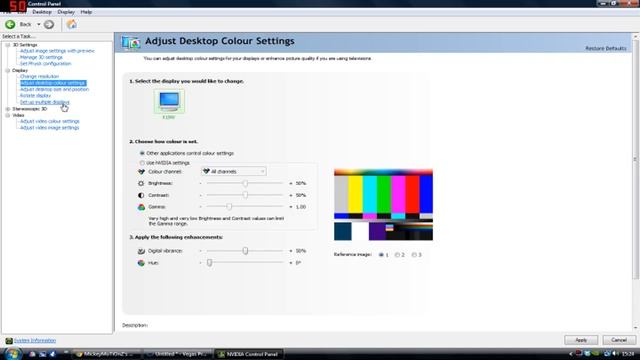Open Adjust video image settings
Viewport: 640px width, 360px height.
(49, 128)
